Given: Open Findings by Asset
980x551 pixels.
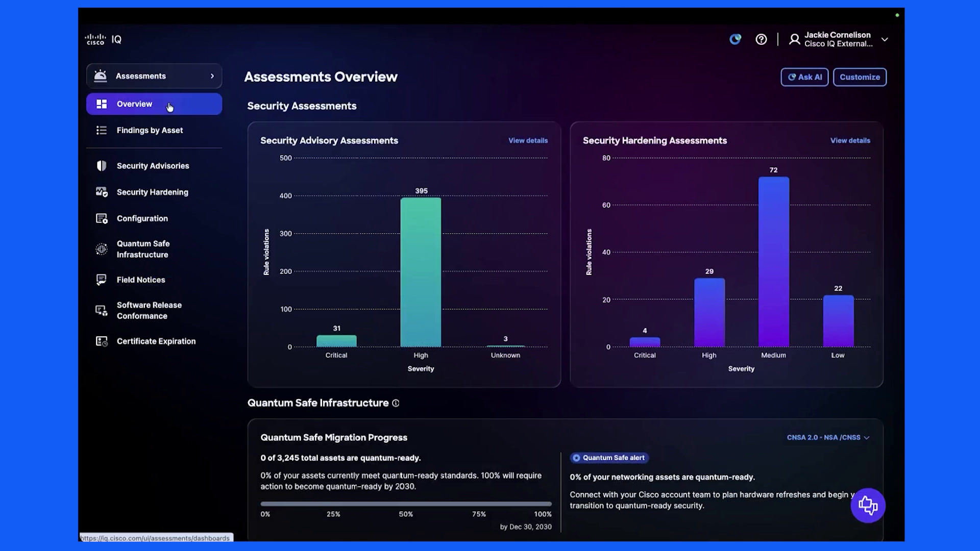Looking at the screenshot, I should click(x=150, y=130).
